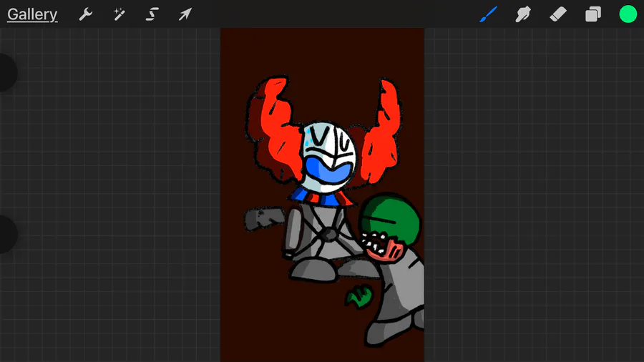Tap the upper sidebar brush size handle

(7, 72)
